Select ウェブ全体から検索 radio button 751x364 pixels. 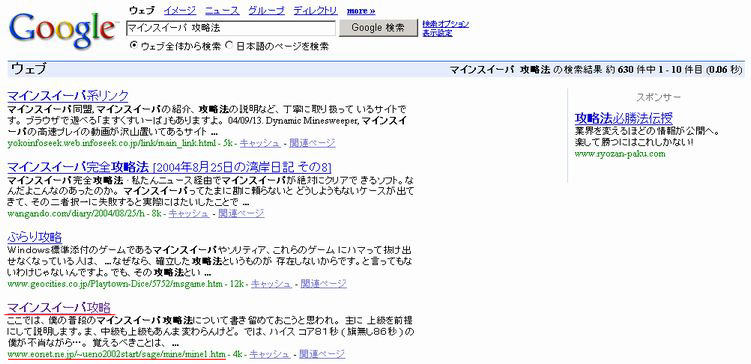(x=134, y=46)
